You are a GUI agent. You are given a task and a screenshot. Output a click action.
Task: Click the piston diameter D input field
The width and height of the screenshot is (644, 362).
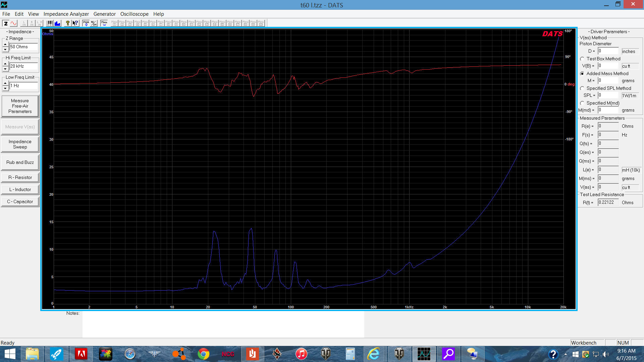pos(608,51)
